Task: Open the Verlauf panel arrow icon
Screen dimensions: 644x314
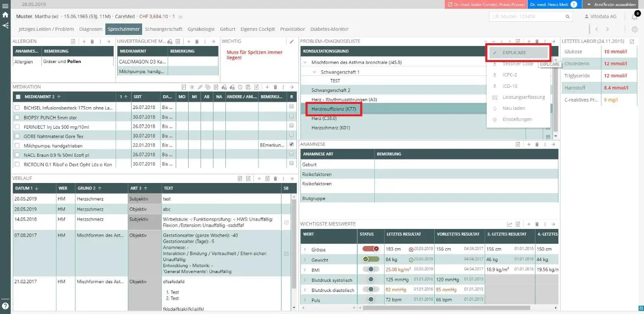Action: point(291,178)
